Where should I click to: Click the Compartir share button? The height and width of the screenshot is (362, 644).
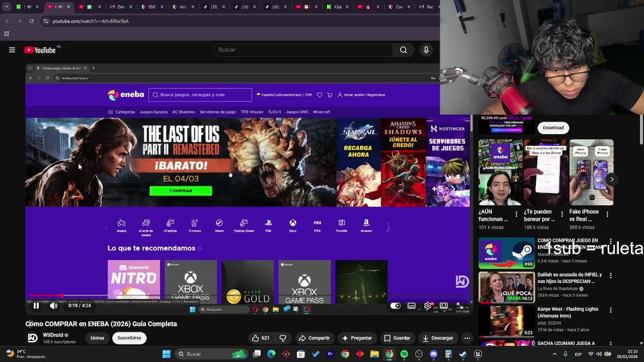[314, 338]
